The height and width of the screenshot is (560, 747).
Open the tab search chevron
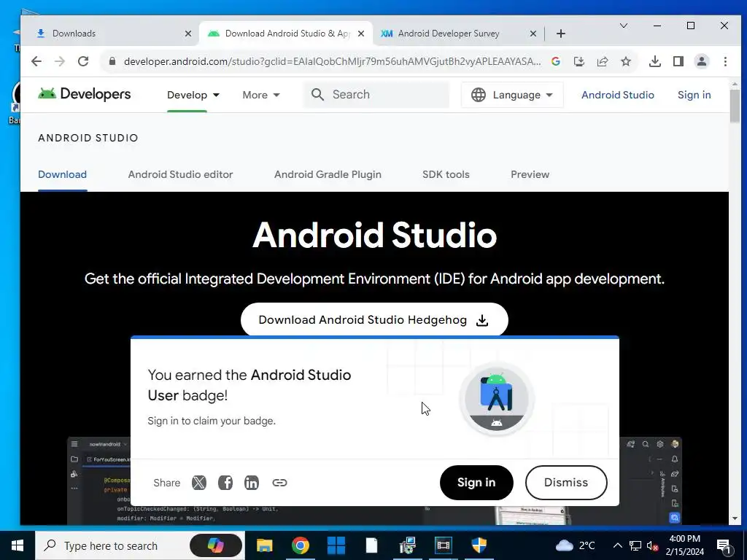623,26
